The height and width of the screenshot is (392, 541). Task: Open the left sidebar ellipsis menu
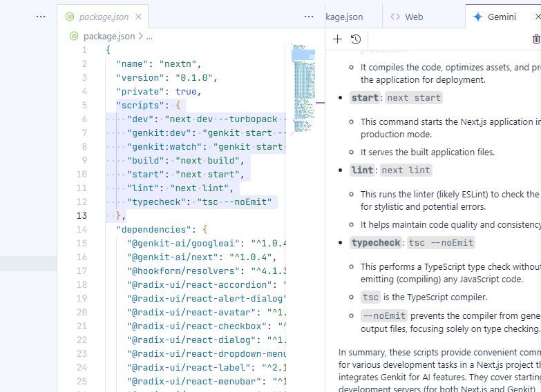coord(41,17)
